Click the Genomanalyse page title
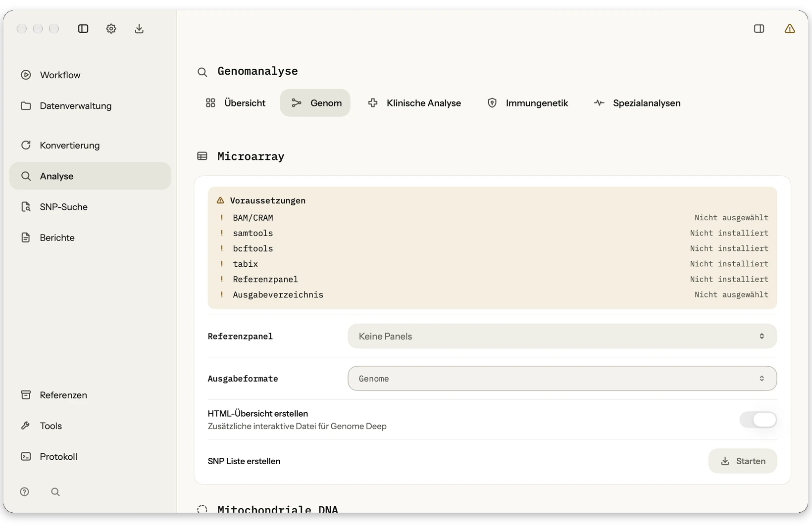The width and height of the screenshot is (812, 532). [x=257, y=71]
